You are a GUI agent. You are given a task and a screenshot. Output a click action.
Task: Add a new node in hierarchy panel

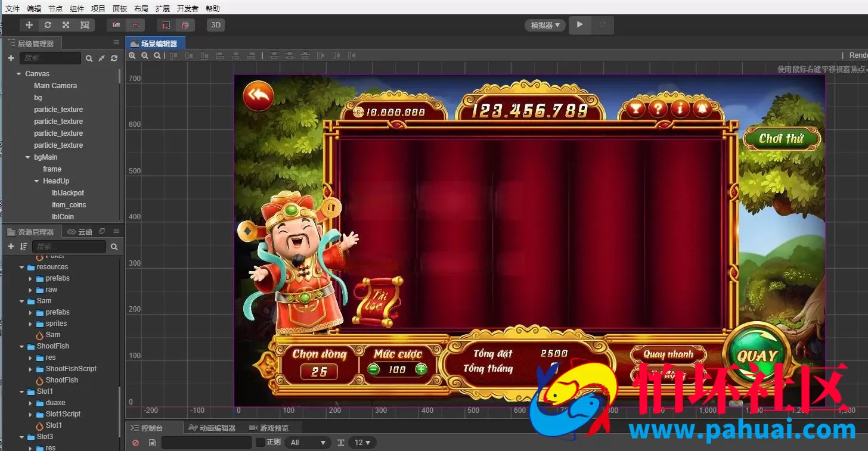(x=11, y=58)
